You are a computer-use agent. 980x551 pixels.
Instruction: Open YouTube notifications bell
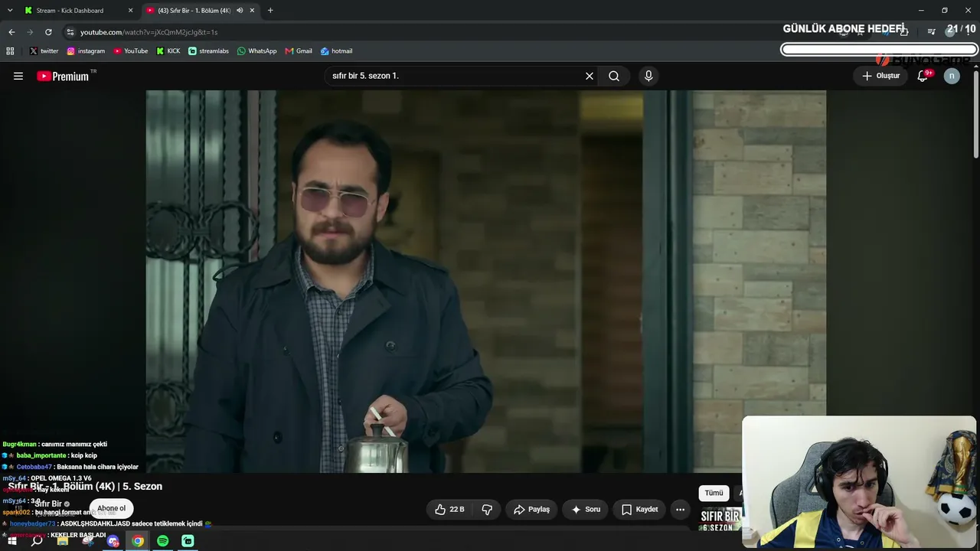[x=923, y=76]
